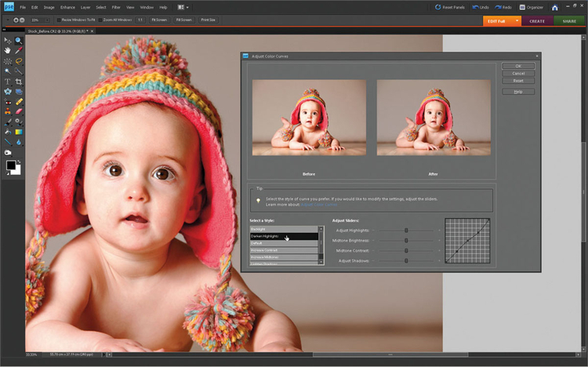The image size is (588, 367).
Task: Select the Quick Selection tool
Action: [x=18, y=71]
